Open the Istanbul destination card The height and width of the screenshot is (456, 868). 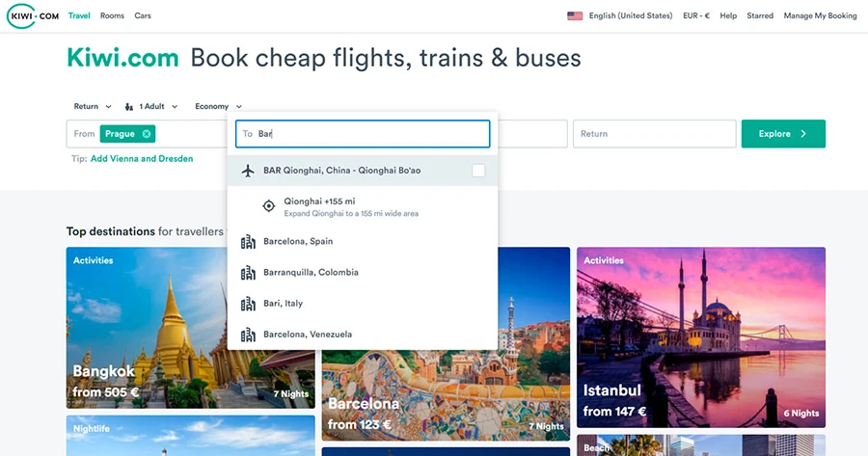click(x=701, y=337)
